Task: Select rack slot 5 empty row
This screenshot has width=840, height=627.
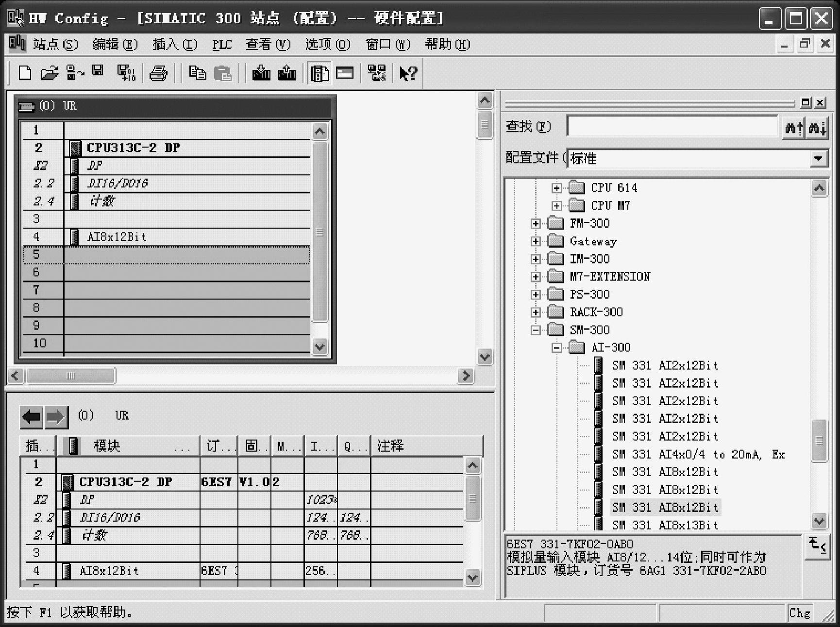Action: [167, 255]
